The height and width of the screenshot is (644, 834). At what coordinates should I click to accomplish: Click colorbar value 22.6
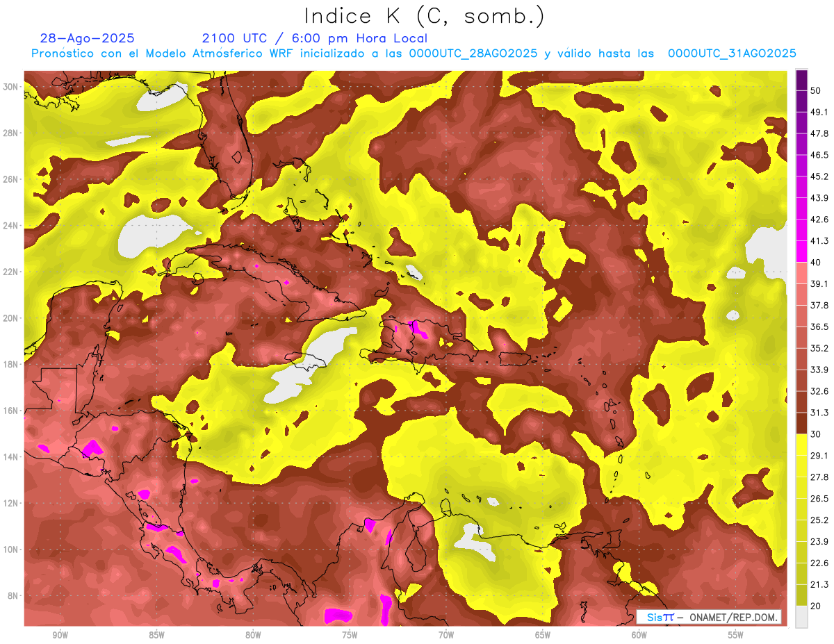tap(819, 563)
